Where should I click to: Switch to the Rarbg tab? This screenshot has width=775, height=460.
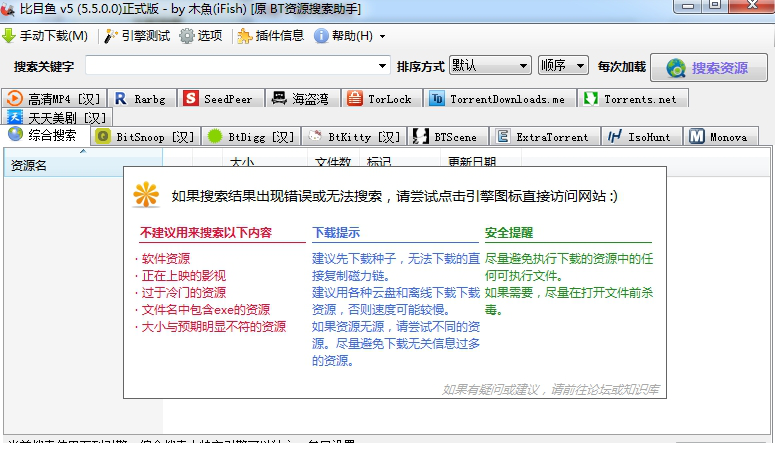[x=142, y=98]
